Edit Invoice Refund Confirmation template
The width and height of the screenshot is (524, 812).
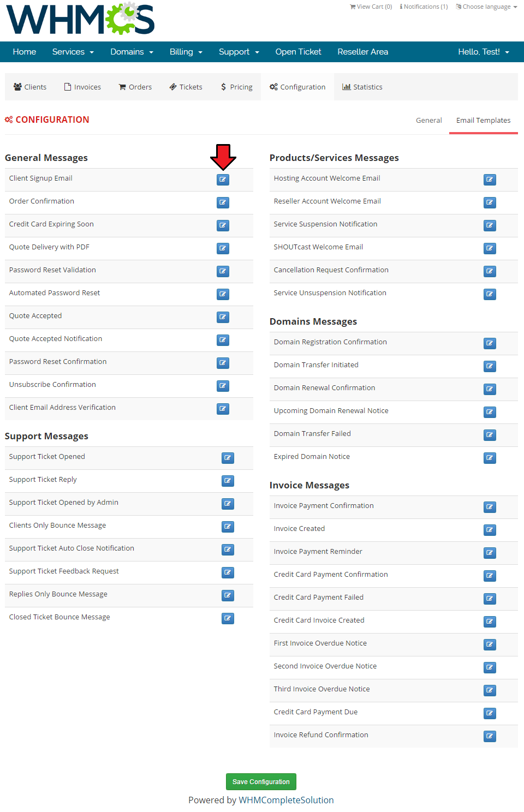(x=490, y=736)
